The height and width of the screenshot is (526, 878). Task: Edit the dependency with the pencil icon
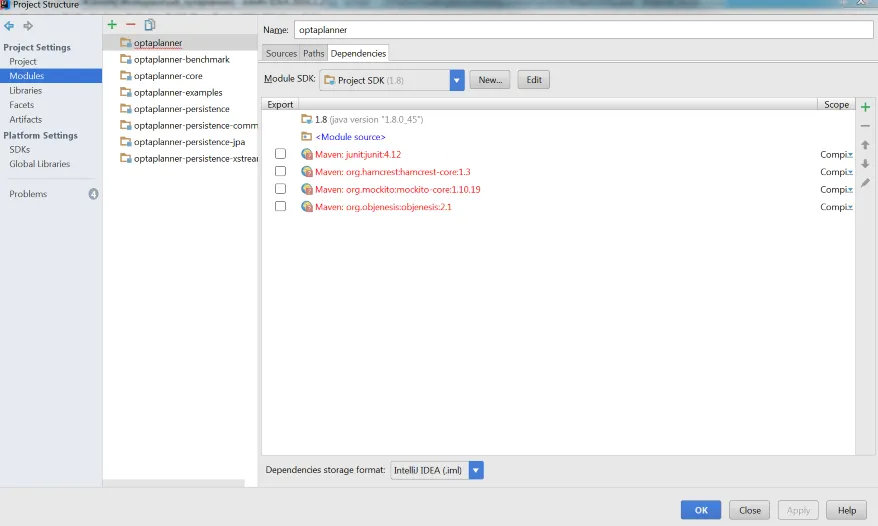[x=865, y=183]
